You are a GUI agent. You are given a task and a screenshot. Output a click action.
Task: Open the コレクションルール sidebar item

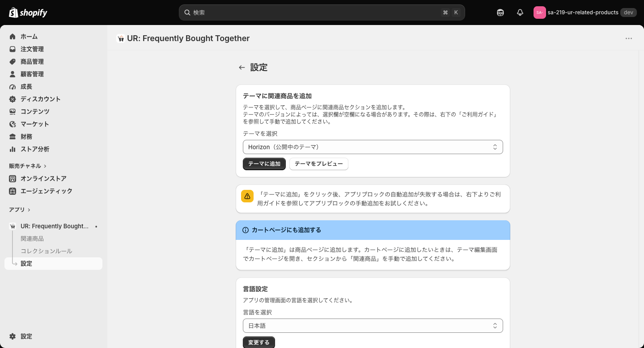click(x=47, y=251)
